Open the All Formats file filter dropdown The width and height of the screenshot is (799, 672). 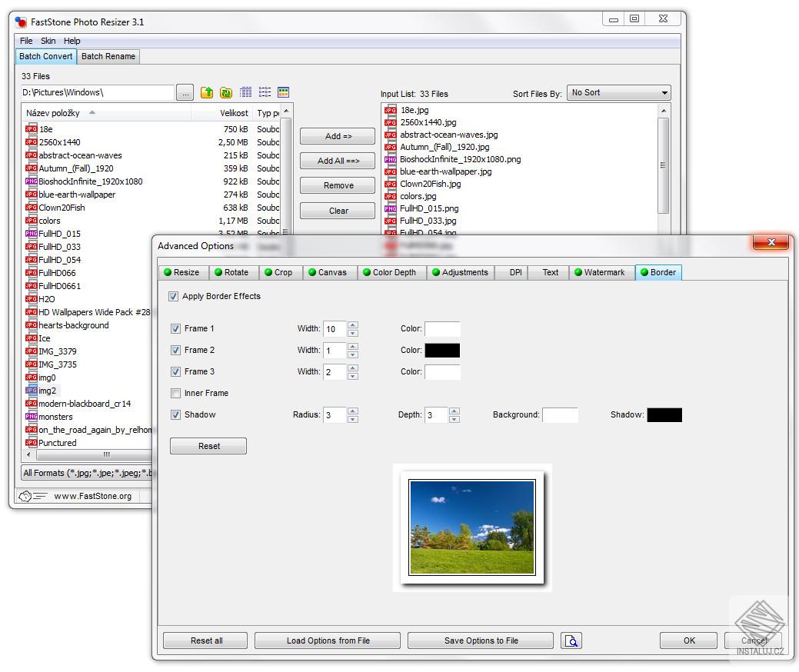(87, 473)
